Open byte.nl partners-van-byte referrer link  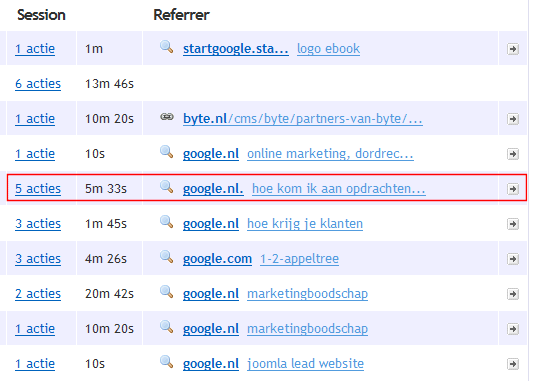pos(303,119)
